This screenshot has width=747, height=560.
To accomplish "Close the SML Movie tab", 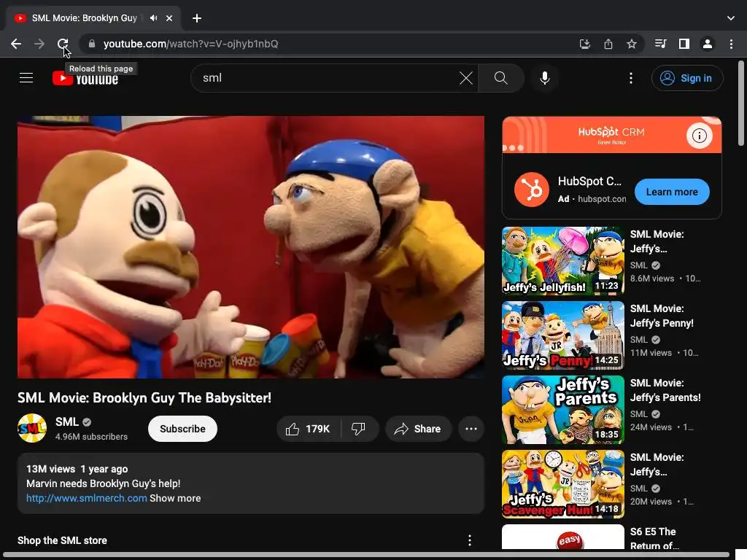I will pyautogui.click(x=169, y=18).
